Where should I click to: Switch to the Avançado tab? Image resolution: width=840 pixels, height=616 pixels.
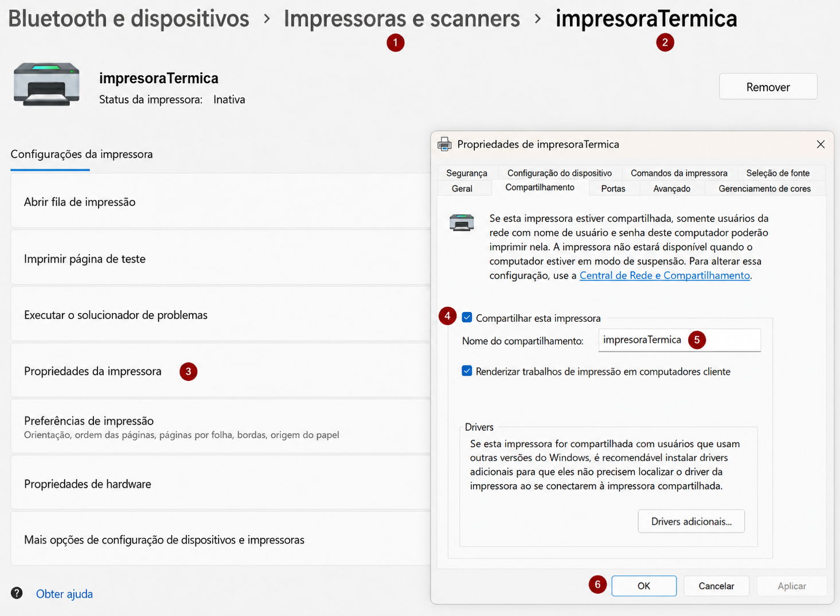click(672, 189)
